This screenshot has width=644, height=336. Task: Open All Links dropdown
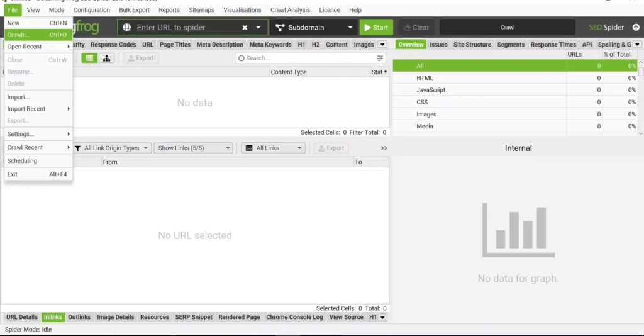pyautogui.click(x=273, y=148)
